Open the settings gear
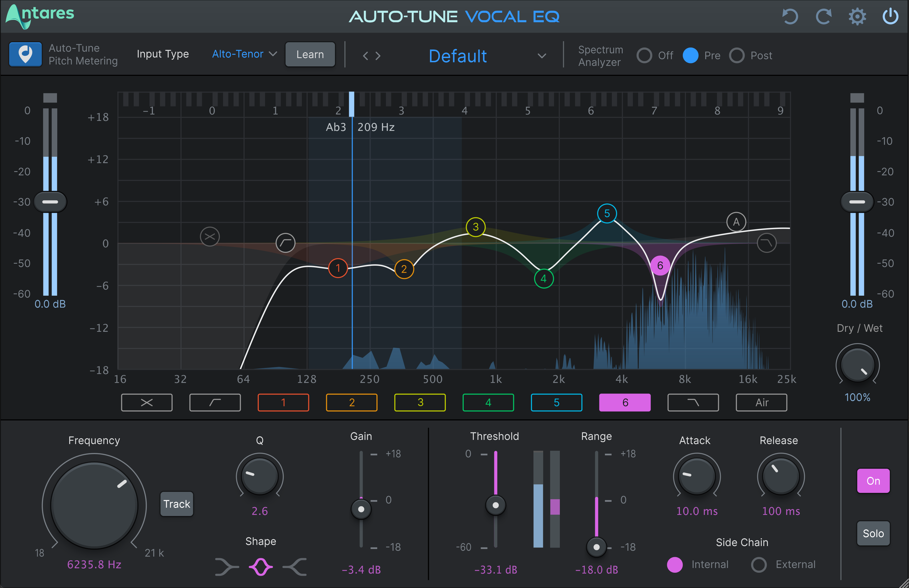The image size is (909, 588). pos(857,16)
